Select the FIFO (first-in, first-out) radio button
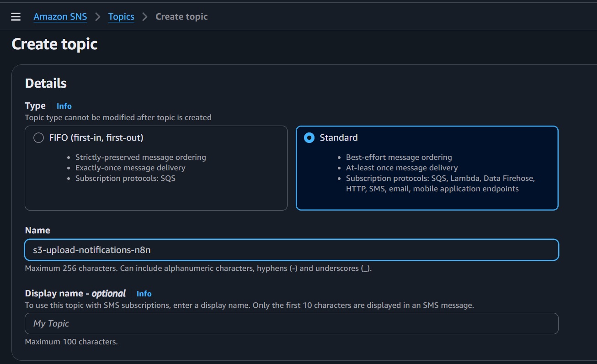Image resolution: width=597 pixels, height=364 pixels. click(39, 138)
